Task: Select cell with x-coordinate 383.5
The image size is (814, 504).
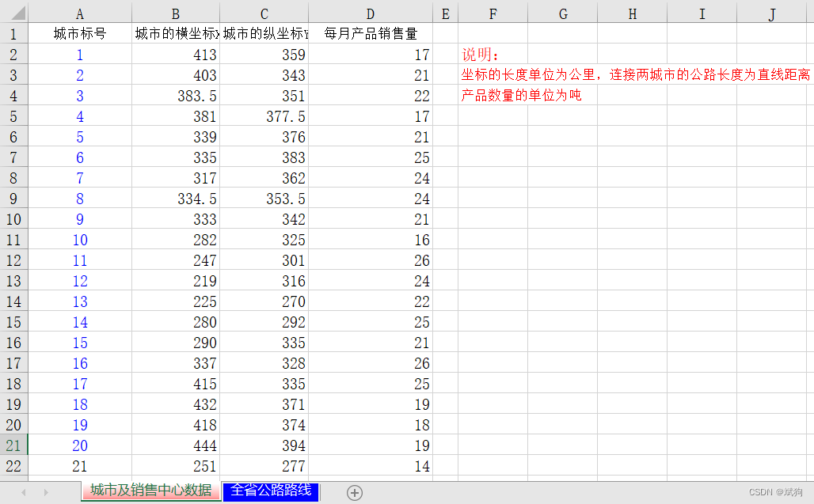Action: pos(176,96)
